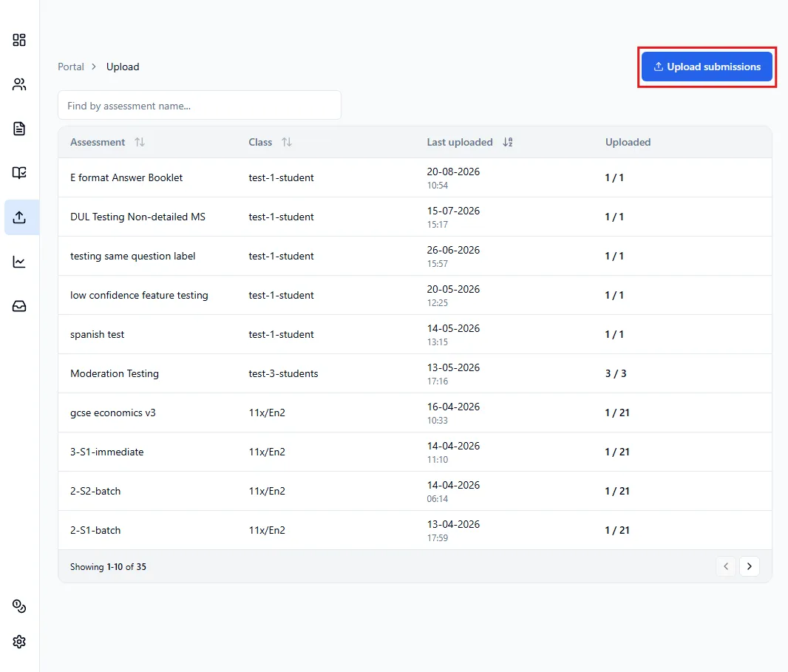Viewport: 788px width, 672px height.
Task: Select the upload tray sidebar icon
Action: click(x=19, y=217)
